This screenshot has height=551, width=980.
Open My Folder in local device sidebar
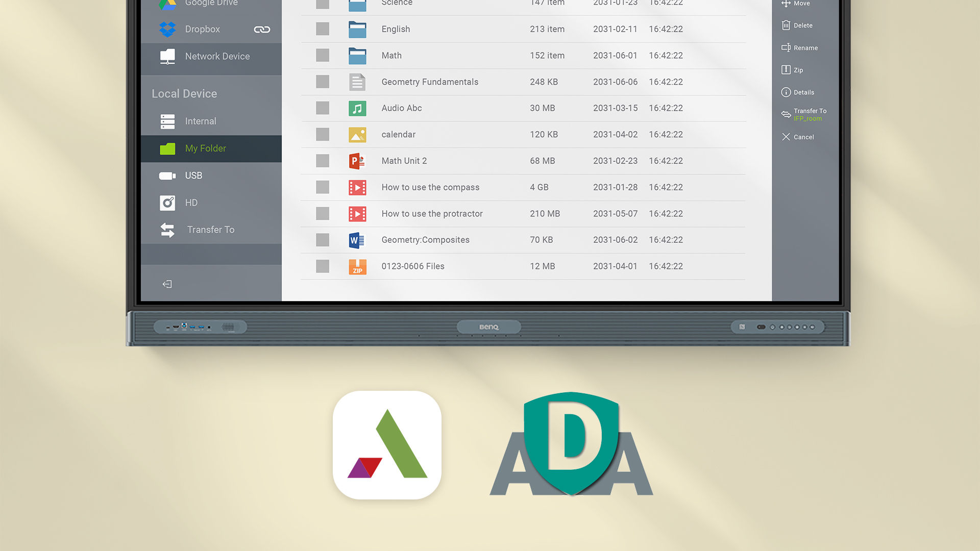(205, 148)
